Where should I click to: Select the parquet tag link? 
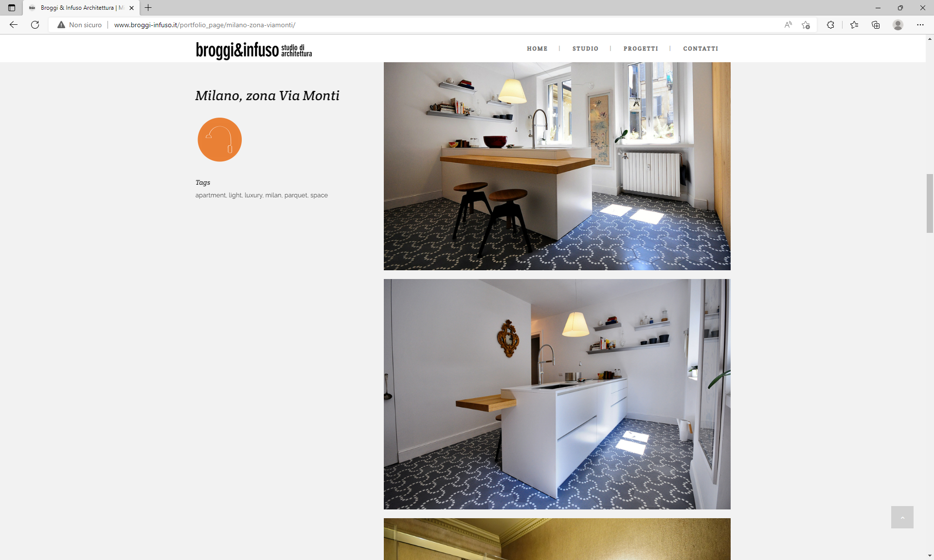296,195
